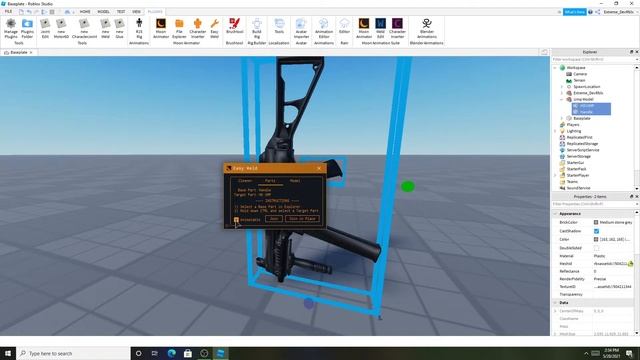Image resolution: width=640 pixels, height=360 pixels.
Task: Open the Animation Editor
Action: (324, 28)
